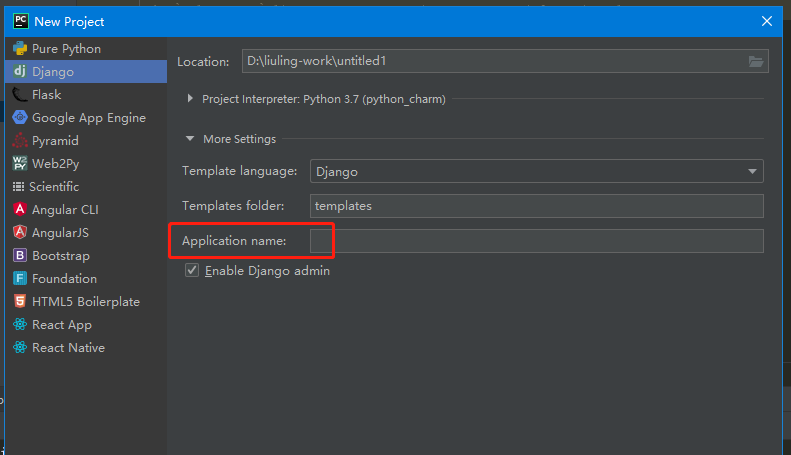
Task: Select the Web2Py project icon
Action: click(20, 164)
